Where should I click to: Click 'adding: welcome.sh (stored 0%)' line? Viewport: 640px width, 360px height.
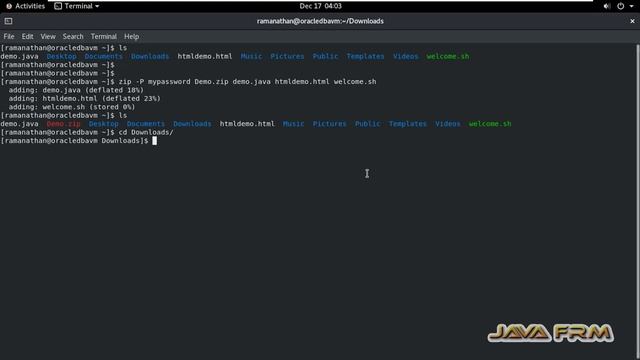[x=72, y=107]
